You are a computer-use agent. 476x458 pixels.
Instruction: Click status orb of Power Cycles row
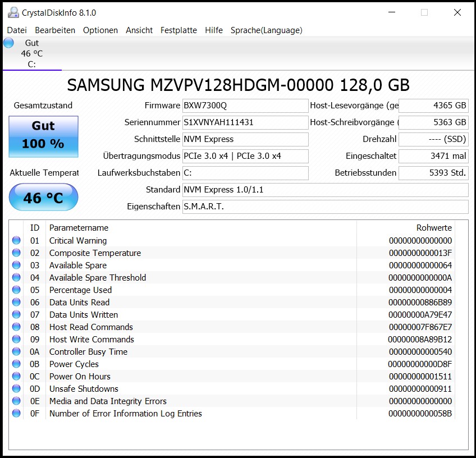point(16,364)
